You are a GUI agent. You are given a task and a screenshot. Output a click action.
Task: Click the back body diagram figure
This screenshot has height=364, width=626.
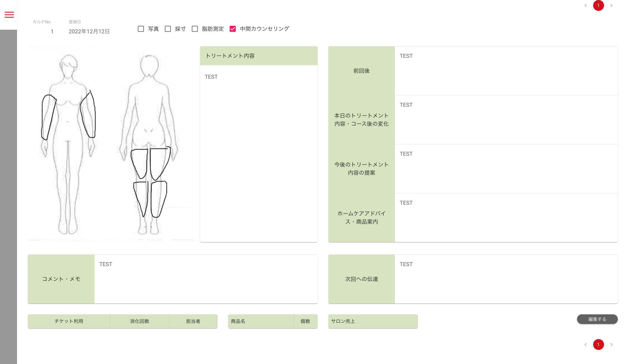pos(149,144)
